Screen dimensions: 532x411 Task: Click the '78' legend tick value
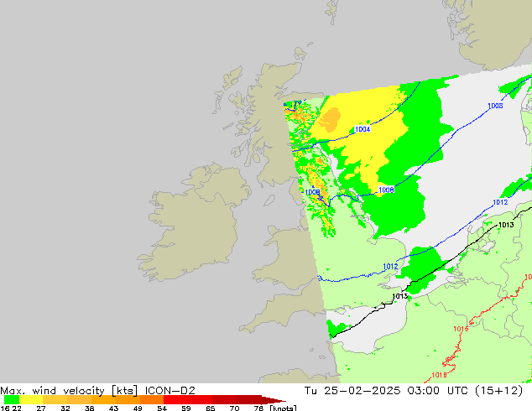coord(258,408)
